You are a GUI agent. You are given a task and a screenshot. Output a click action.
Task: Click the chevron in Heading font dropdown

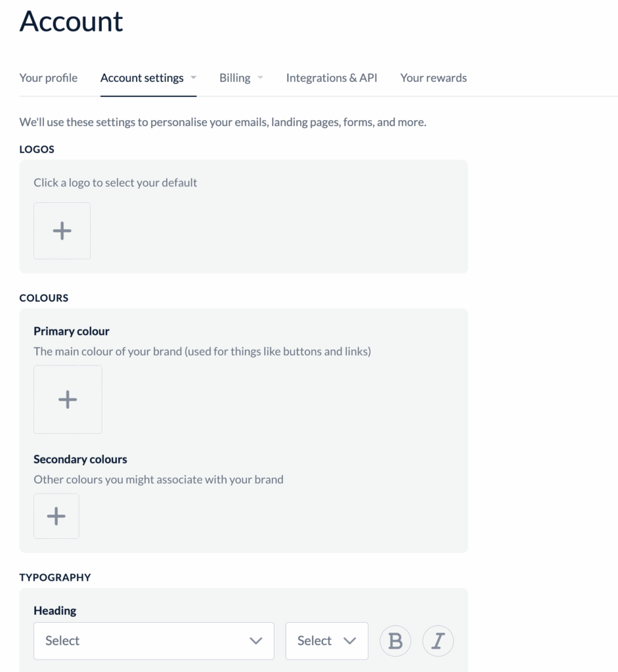(256, 640)
